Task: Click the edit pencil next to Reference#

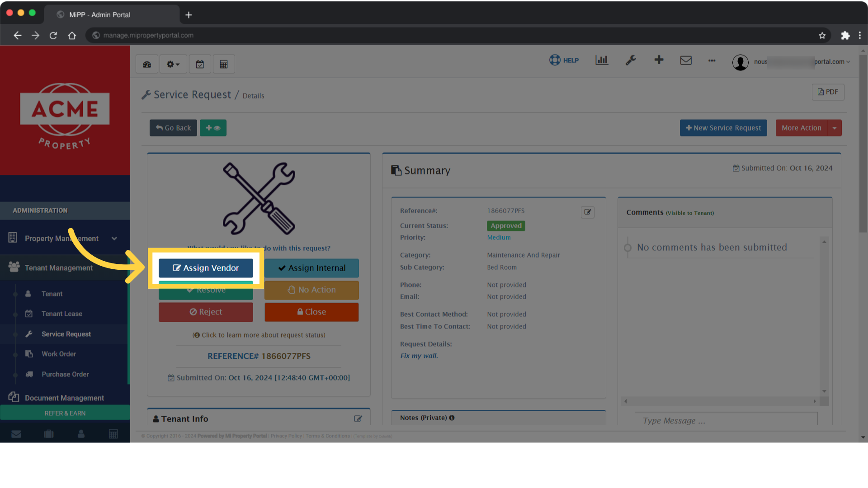Action: click(587, 212)
